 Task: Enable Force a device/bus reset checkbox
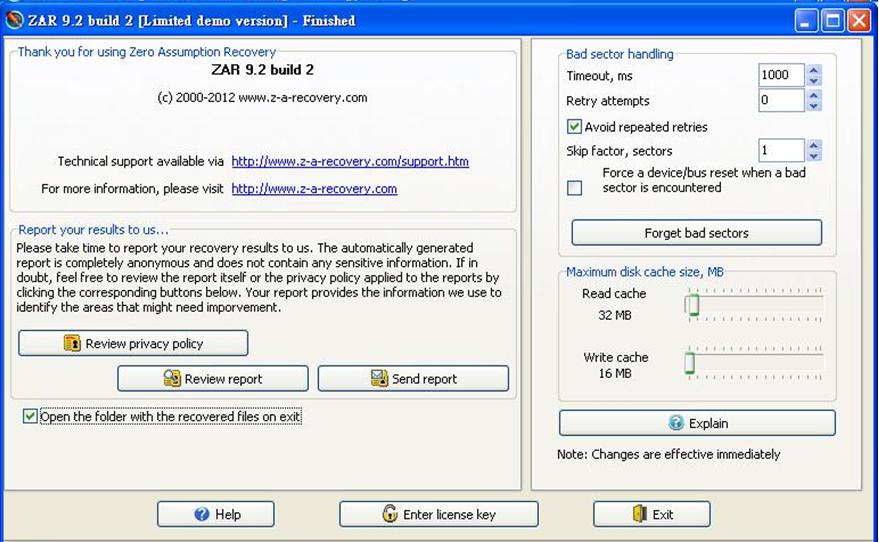click(x=574, y=188)
